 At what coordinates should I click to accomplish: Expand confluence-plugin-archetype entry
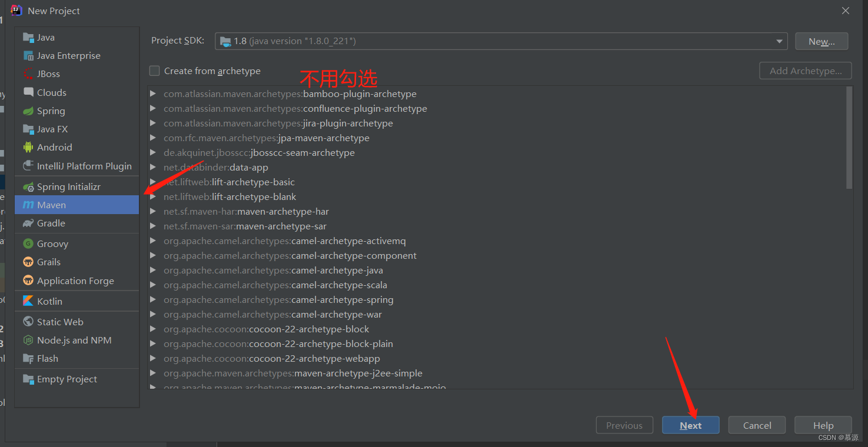point(153,109)
